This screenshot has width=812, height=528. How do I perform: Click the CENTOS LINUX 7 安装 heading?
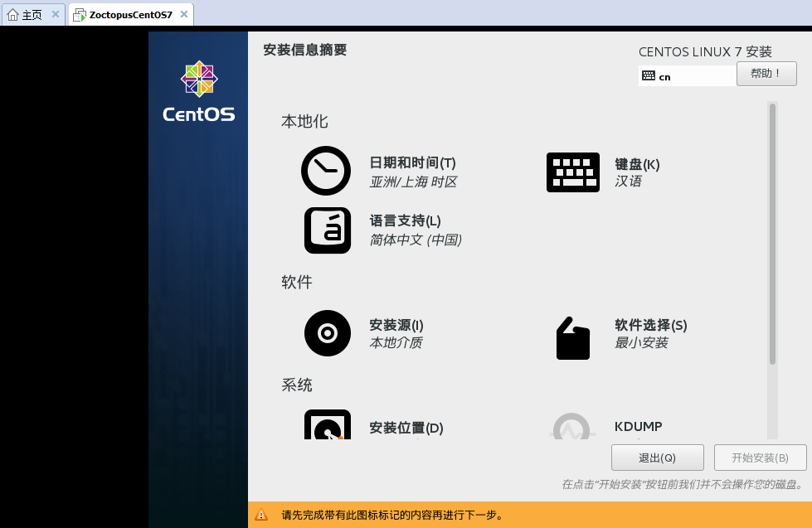point(705,51)
